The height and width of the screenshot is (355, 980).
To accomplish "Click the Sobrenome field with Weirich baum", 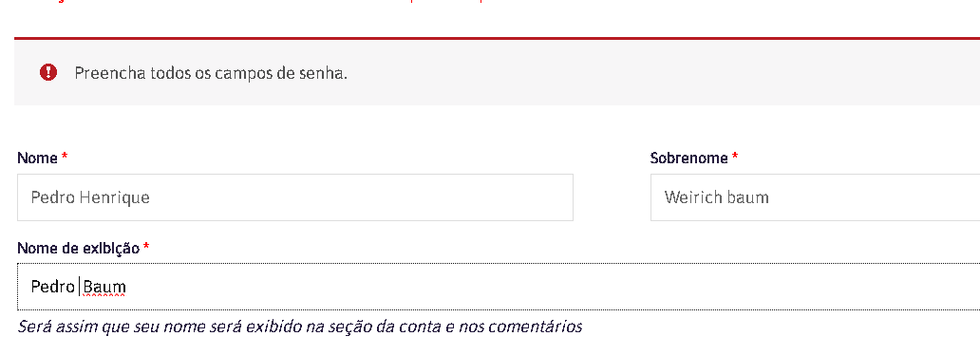I will click(x=815, y=197).
